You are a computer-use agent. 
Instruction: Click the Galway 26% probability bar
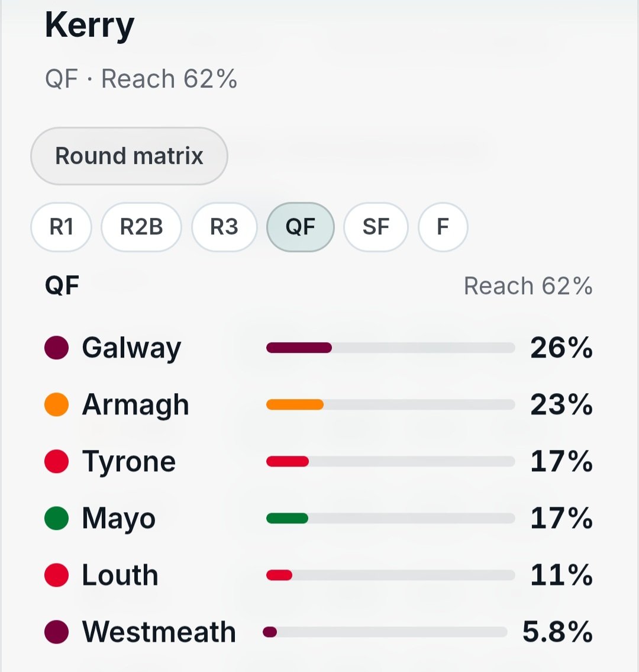click(390, 348)
